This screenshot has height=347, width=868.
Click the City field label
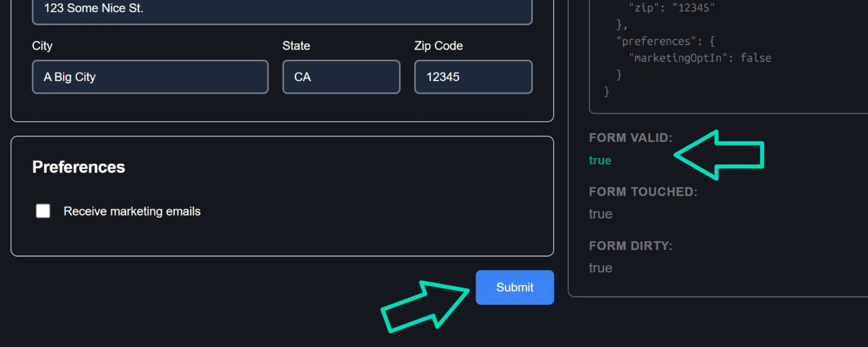click(x=42, y=45)
